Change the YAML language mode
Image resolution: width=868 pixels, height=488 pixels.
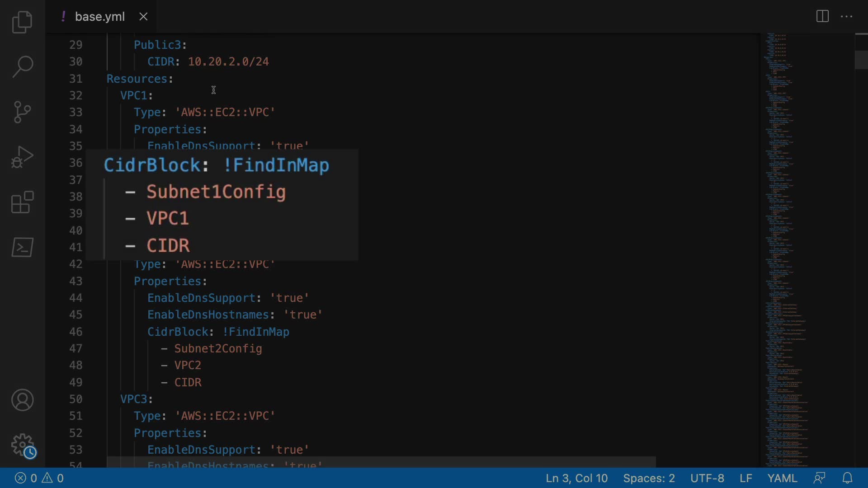coord(782,478)
